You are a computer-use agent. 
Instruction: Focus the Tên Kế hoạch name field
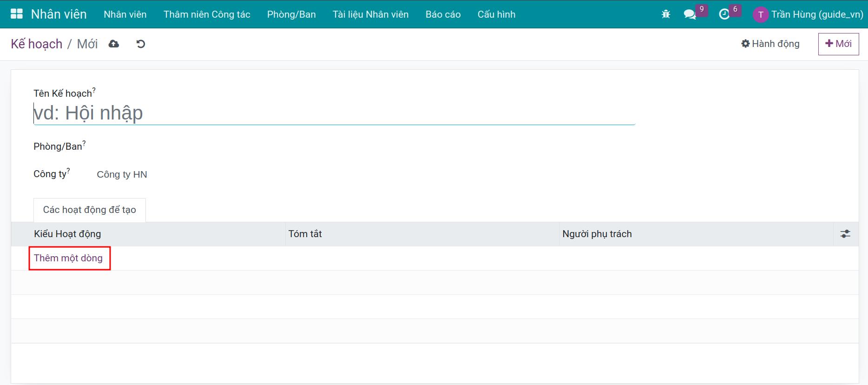[334, 113]
